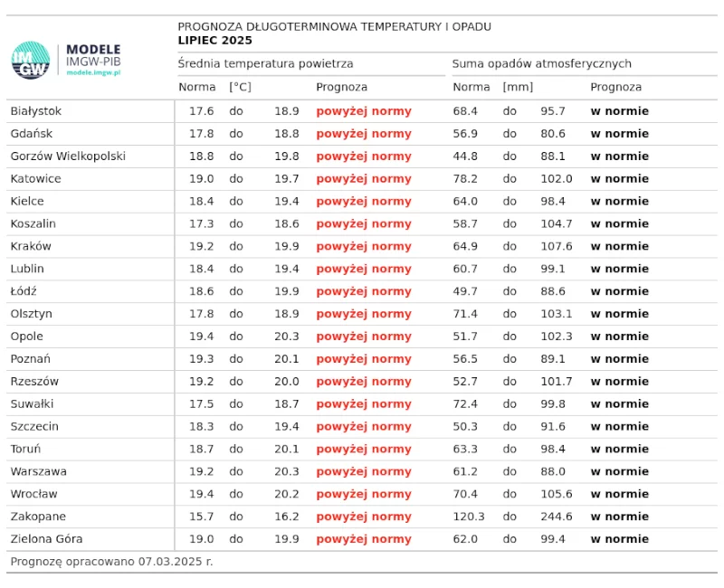The height and width of the screenshot is (588, 724).
Task: Select the Łódź row name
Action: [24, 291]
